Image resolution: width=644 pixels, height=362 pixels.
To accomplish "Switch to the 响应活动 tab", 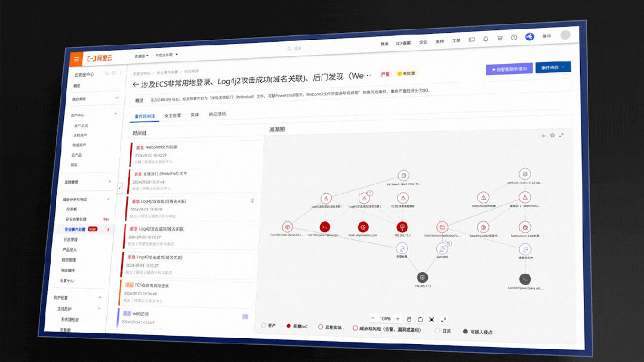I will (217, 114).
